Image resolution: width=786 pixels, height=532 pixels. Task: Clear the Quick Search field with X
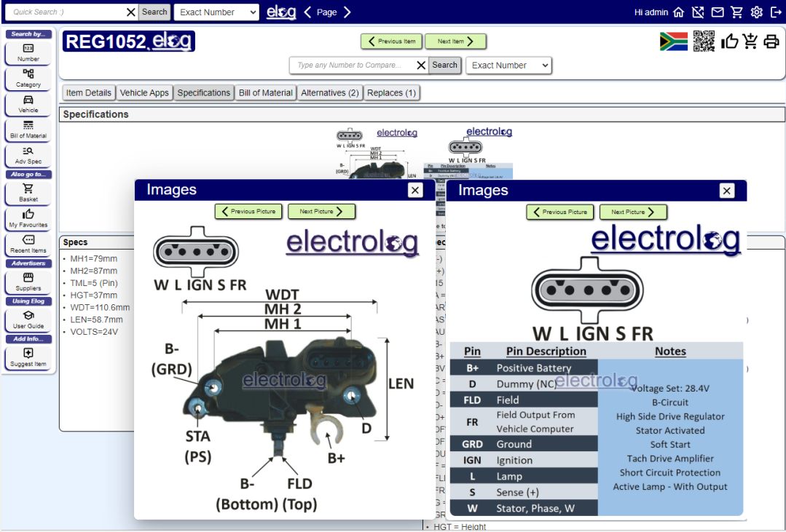[131, 12]
